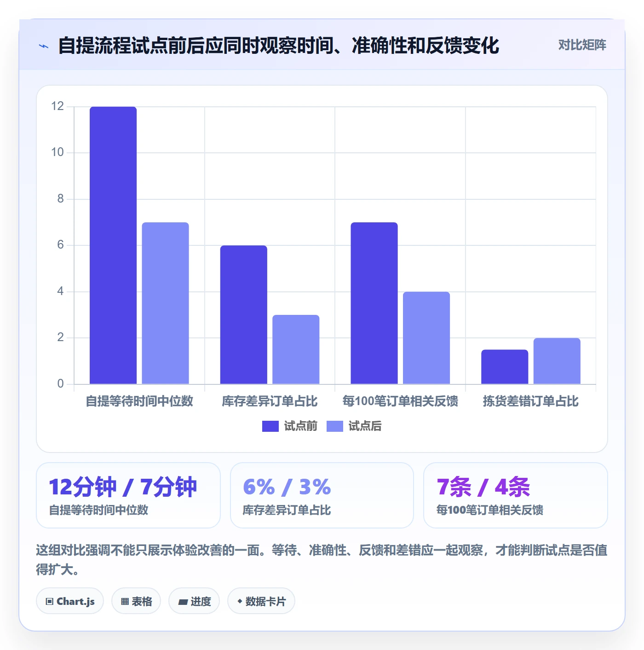Click the 拣货差错订单占比 x-axis label
This screenshot has height=650, width=644.
click(531, 401)
